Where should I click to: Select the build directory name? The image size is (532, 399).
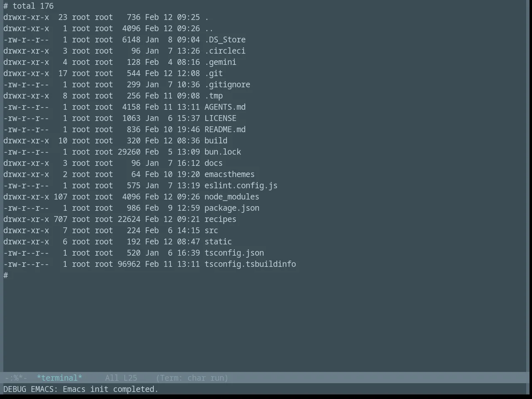(216, 141)
